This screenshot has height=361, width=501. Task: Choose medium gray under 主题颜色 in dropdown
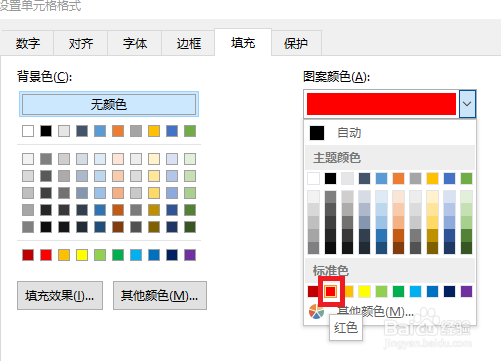click(x=415, y=178)
